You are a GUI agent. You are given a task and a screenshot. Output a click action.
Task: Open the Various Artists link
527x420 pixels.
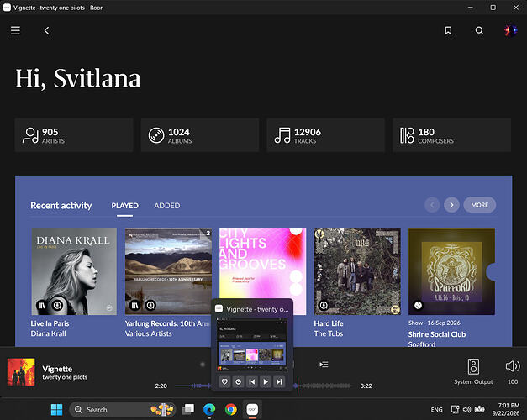coord(148,333)
